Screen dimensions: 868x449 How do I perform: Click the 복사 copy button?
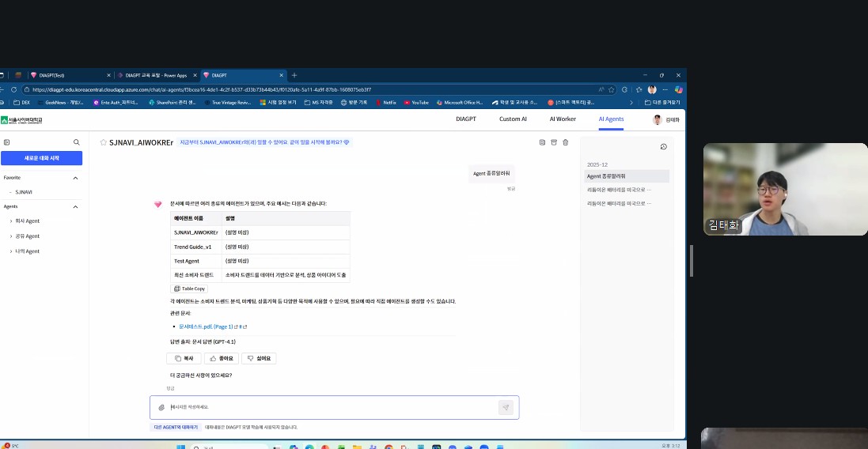184,358
